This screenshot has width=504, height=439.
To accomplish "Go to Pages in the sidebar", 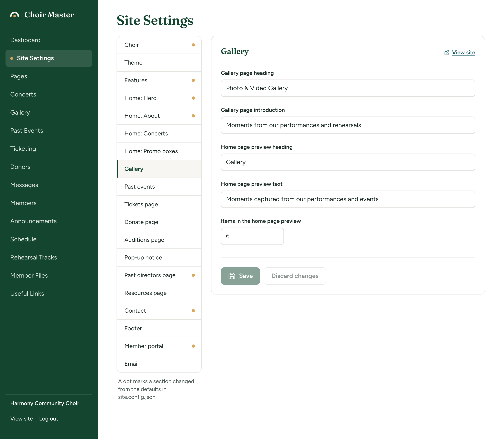I will click(49, 76).
